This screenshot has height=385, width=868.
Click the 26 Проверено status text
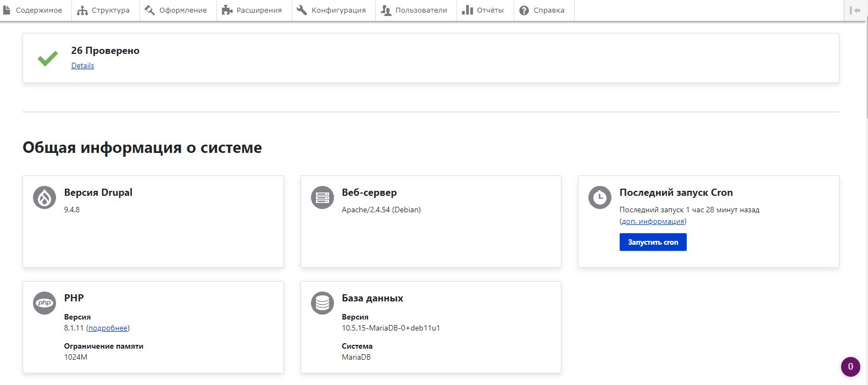pyautogui.click(x=105, y=51)
